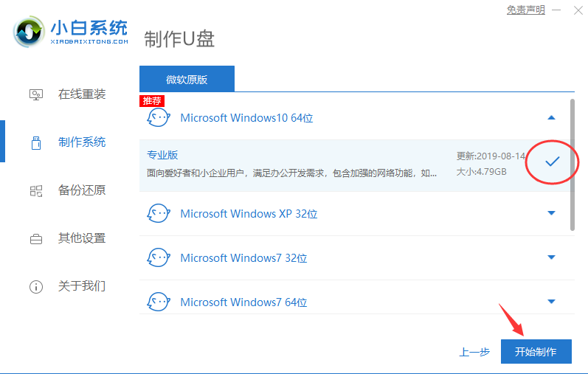This screenshot has height=374, width=588.
Task: Minimize the window
Action: [x=556, y=10]
